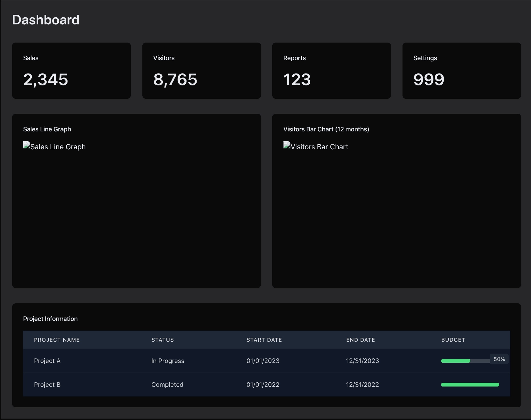
Task: Open the Settings card
Action: tap(462, 70)
